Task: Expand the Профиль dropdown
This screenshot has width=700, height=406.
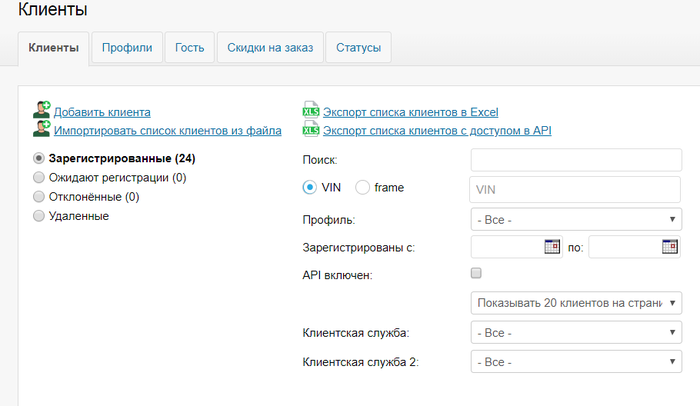Action: [576, 219]
